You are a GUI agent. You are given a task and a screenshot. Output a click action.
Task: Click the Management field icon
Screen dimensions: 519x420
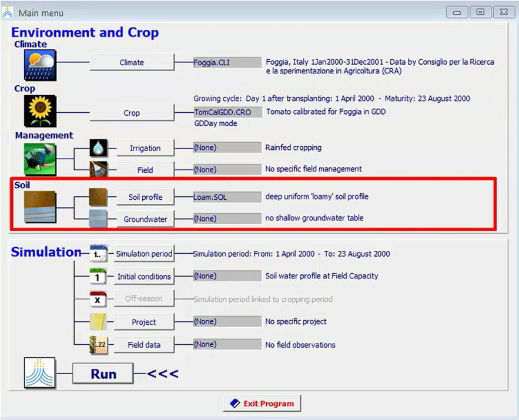pyautogui.click(x=40, y=159)
